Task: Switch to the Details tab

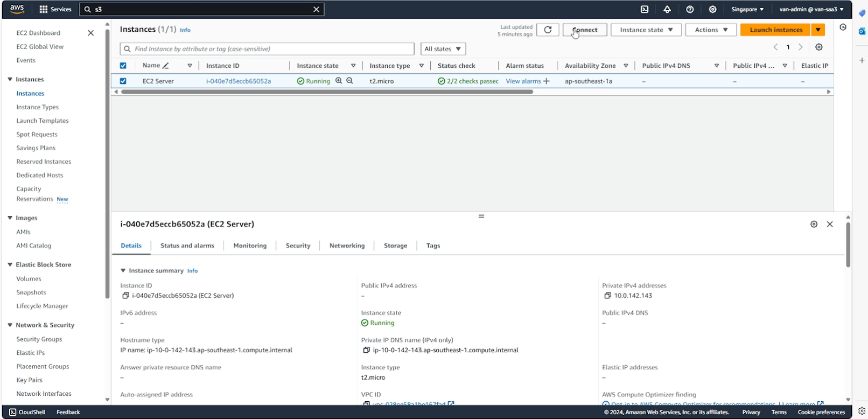Action: [x=131, y=246]
